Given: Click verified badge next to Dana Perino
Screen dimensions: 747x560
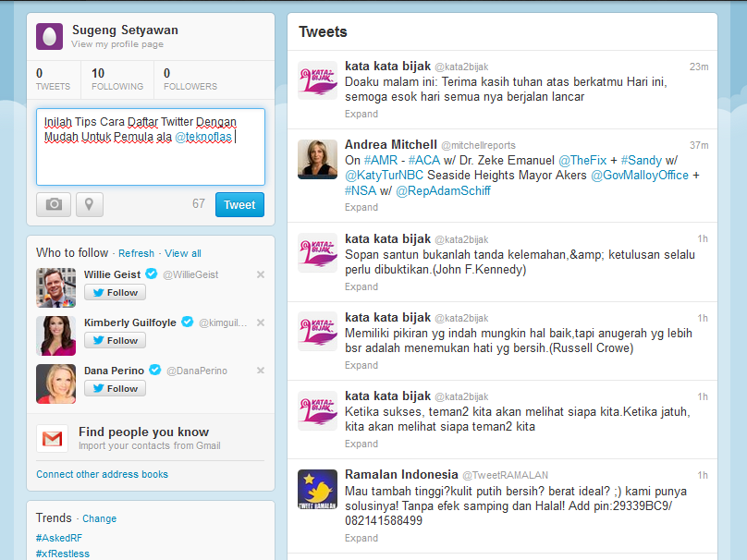Looking at the screenshot, I should [x=154, y=370].
